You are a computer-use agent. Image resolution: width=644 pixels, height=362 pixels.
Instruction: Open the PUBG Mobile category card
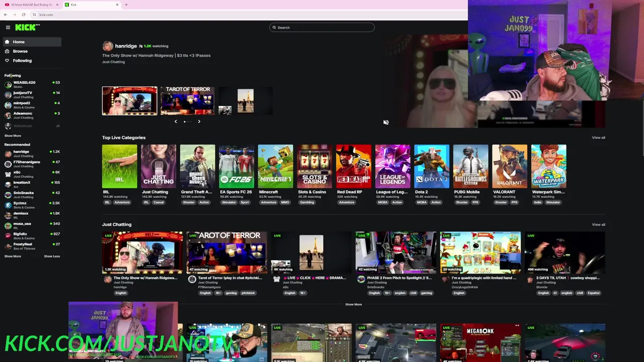[x=470, y=166]
